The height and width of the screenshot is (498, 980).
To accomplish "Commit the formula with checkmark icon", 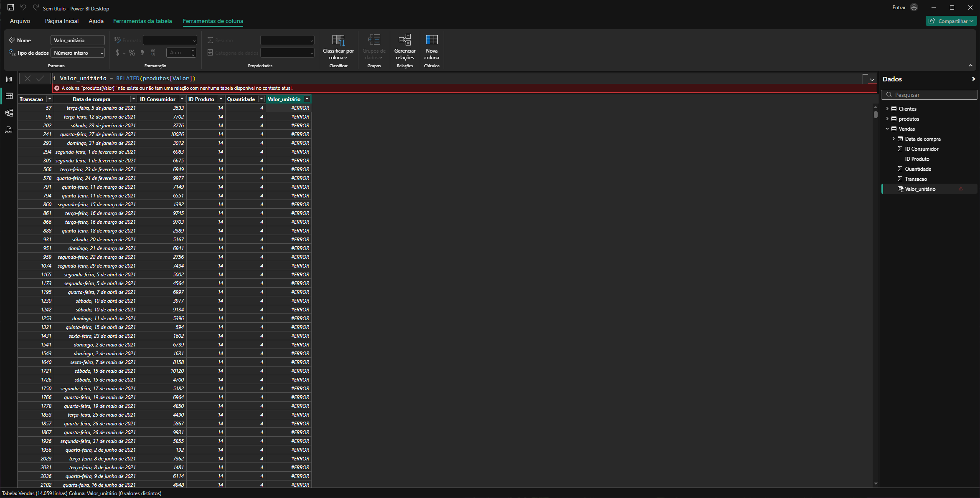I will tap(41, 78).
